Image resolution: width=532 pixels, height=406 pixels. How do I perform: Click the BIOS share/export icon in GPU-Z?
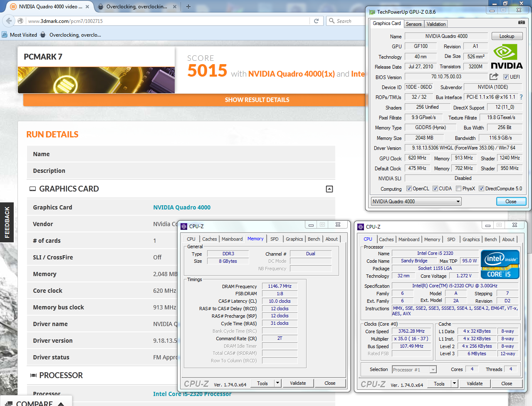tap(494, 77)
